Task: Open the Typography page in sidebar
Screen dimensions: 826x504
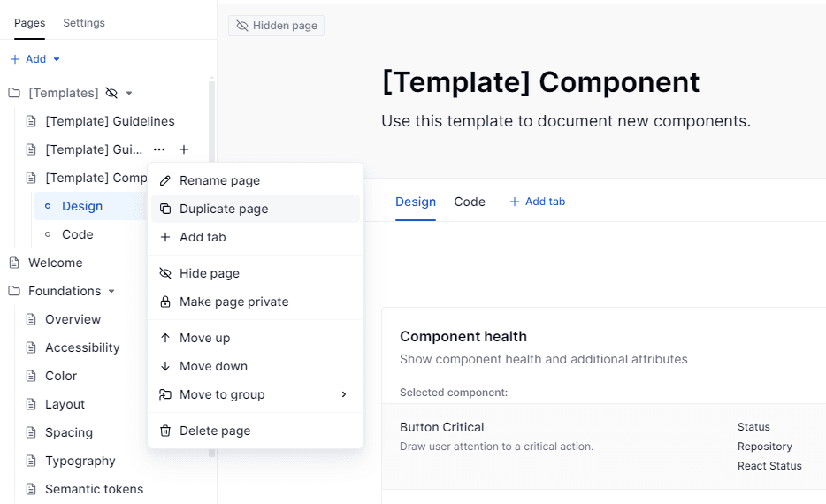Action: pos(80,461)
